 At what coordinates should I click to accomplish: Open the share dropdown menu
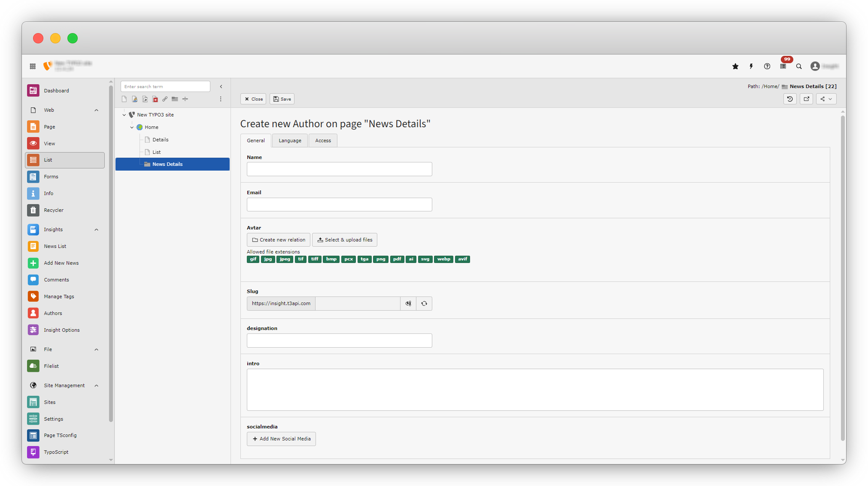click(x=826, y=99)
